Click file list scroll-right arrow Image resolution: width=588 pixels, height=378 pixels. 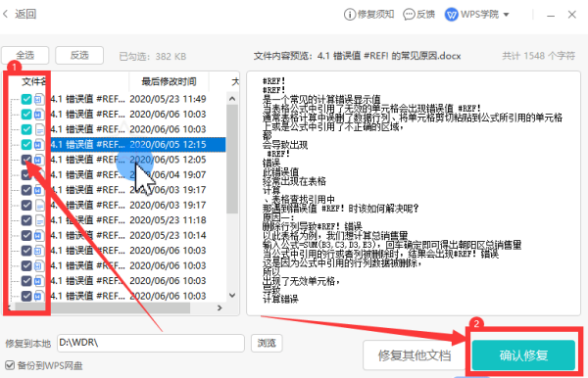pos(220,307)
